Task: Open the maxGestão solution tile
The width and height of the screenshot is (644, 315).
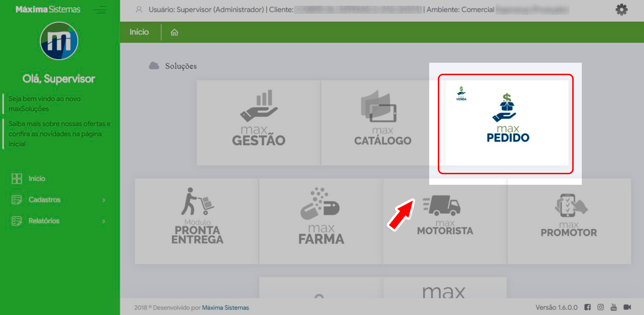Action: tap(258, 123)
